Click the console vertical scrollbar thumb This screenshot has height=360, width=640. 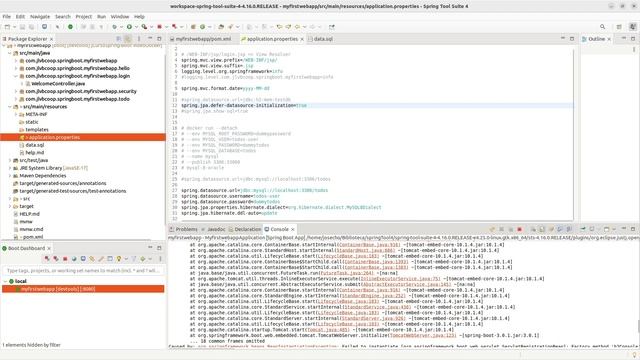[x=638, y=327]
